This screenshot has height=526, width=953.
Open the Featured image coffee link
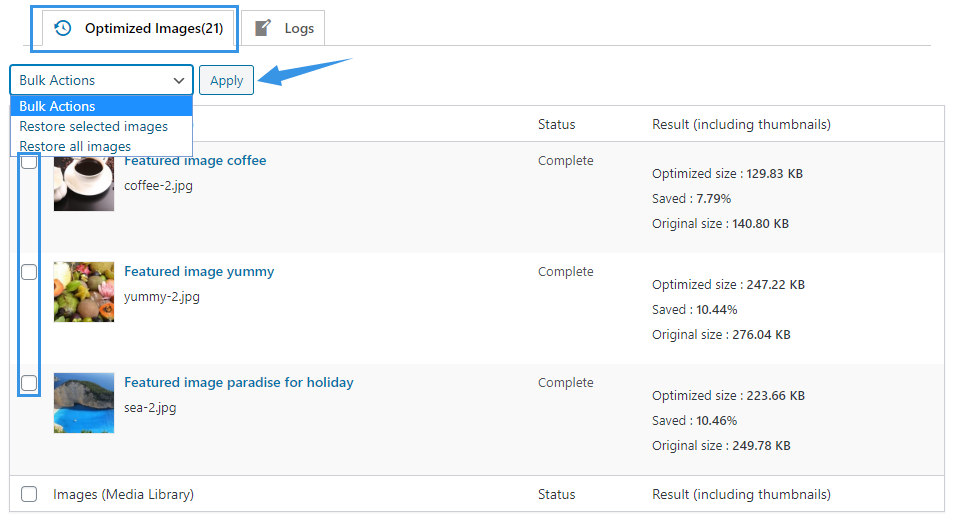point(195,161)
